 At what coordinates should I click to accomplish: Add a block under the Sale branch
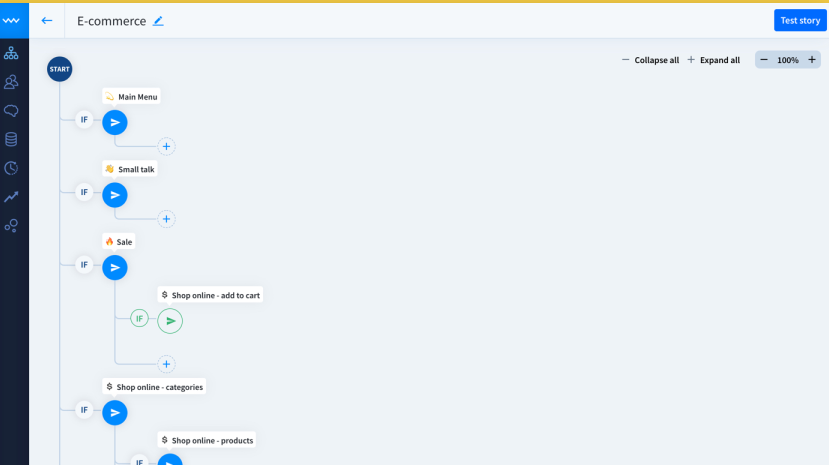167,364
